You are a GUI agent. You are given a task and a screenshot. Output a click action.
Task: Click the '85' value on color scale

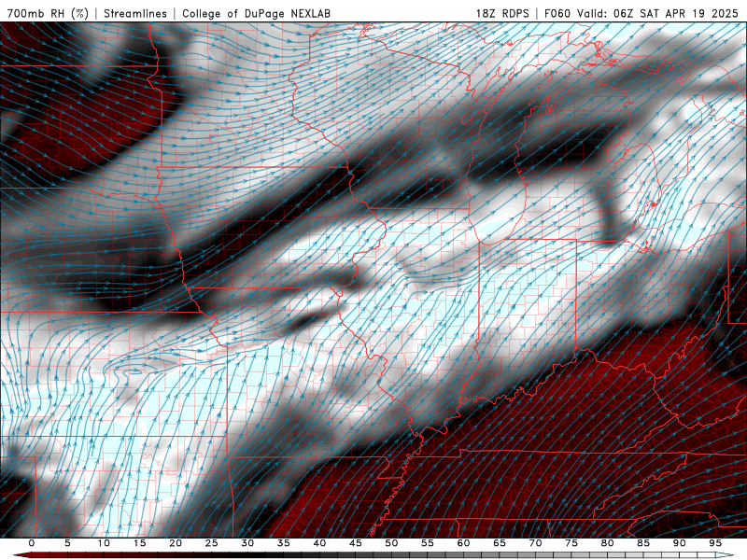click(x=643, y=543)
